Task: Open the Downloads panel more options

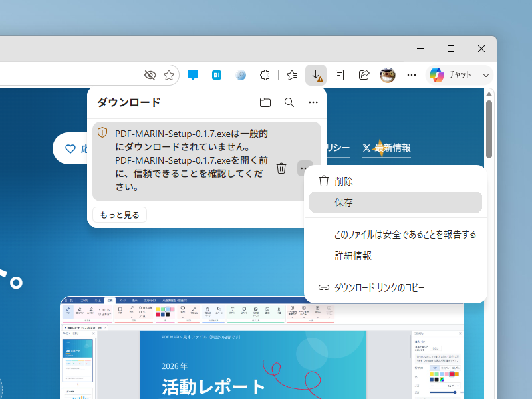Action: point(313,102)
